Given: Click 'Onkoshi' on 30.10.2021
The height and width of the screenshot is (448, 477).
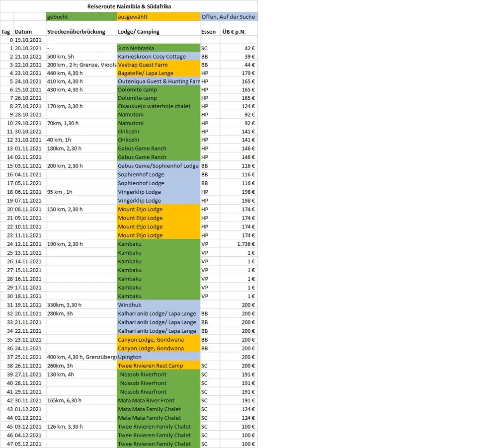Looking at the screenshot, I should (x=159, y=132).
